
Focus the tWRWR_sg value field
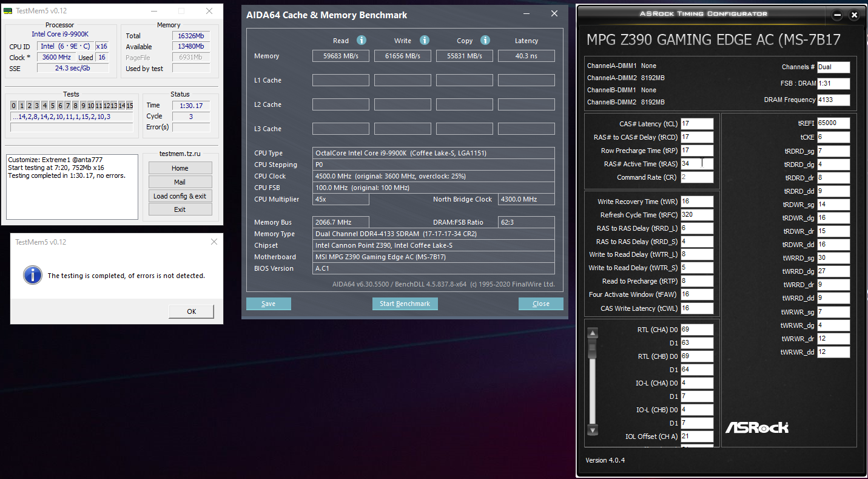coord(833,312)
